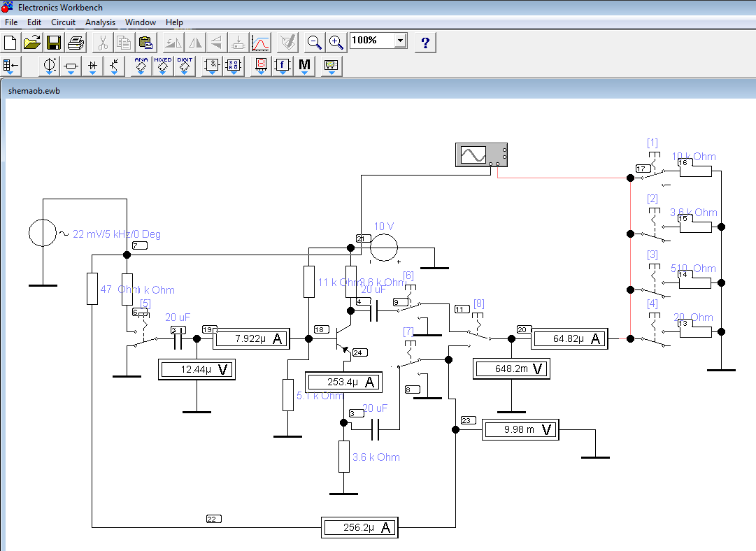Click the Help question mark button

[425, 43]
